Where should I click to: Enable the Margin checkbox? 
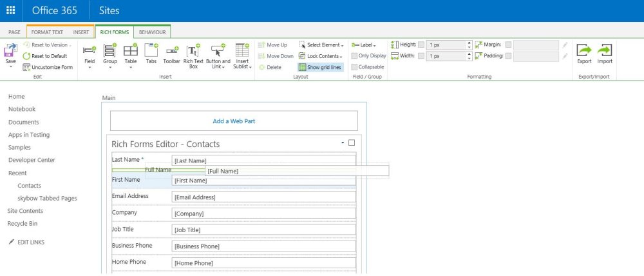(509, 45)
